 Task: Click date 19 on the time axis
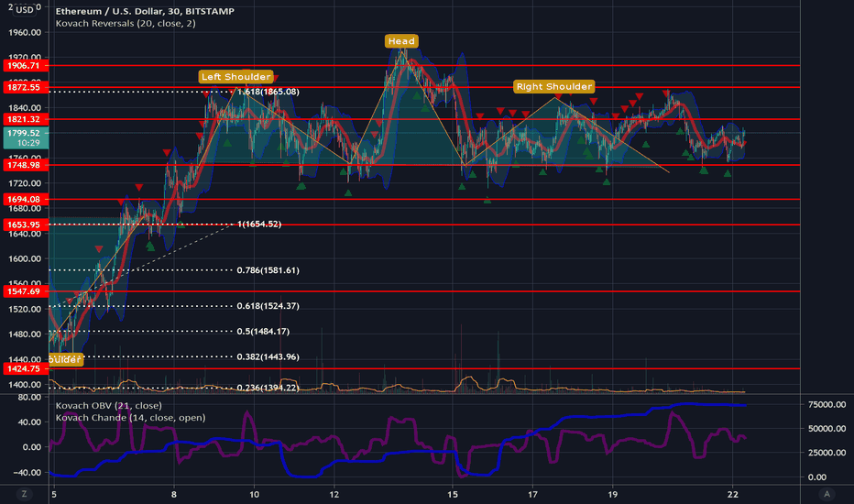(613, 495)
